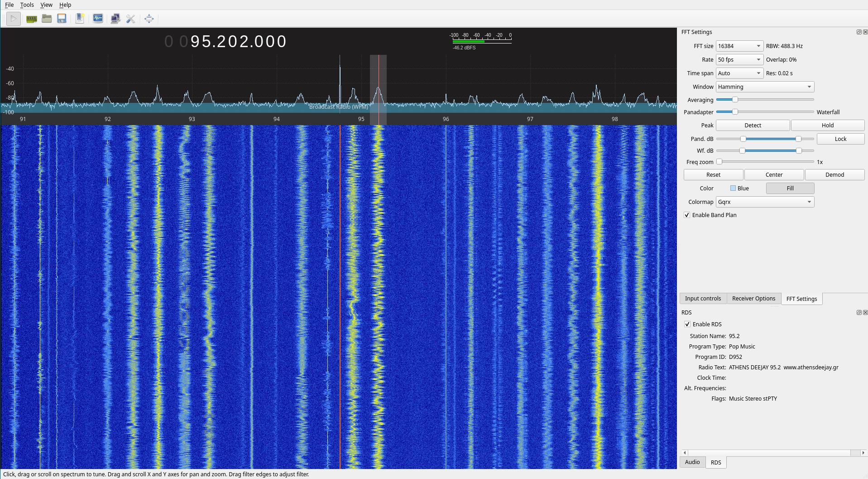Open the Tools menu
This screenshot has width=868, height=479.
[x=27, y=5]
